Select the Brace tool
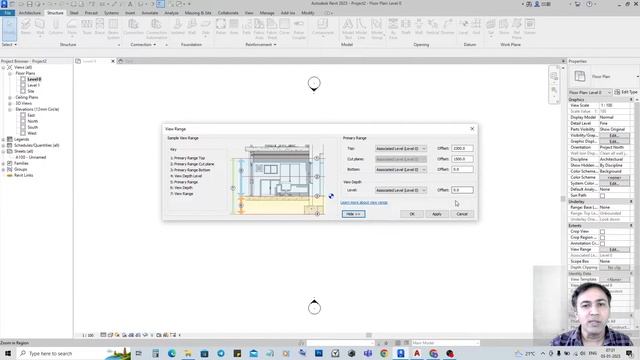This screenshot has height=360, width=640. pyautogui.click(x=100, y=27)
